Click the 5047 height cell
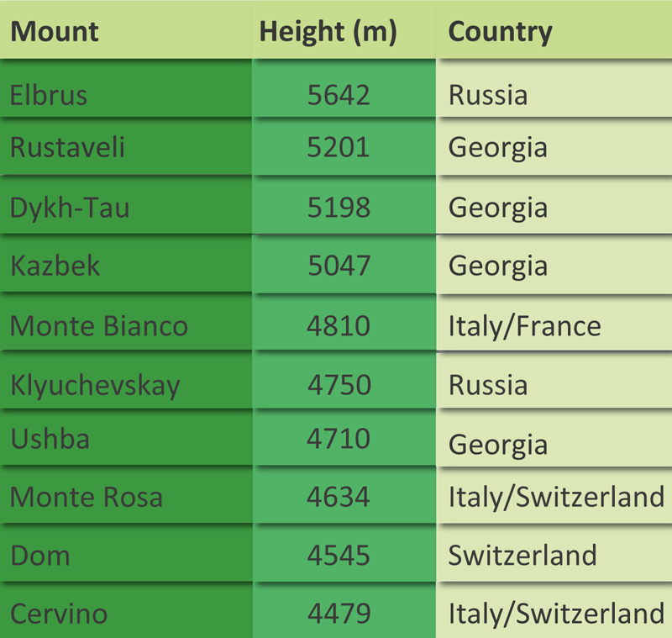Screen dimensions: 672x638 point(339,266)
